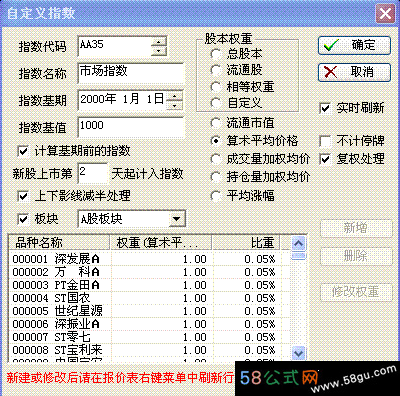This screenshot has height=396, width=400.
Task: Cancel using the 取消 button
Action: pyautogui.click(x=354, y=72)
